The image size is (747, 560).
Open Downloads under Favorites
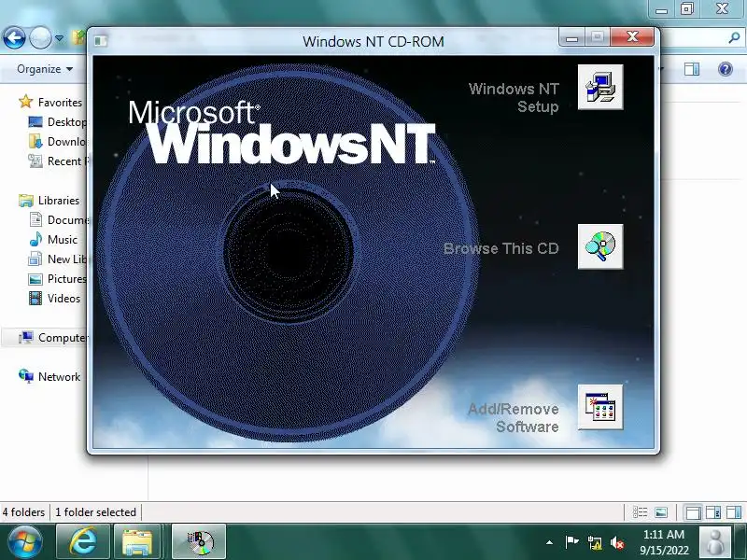(57, 142)
